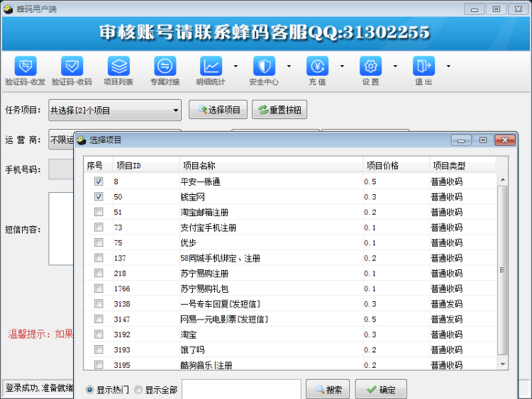Screen dimensions: 532x399
Task: Check the 淘宝邮箱注册 checkbox
Action: (99, 212)
